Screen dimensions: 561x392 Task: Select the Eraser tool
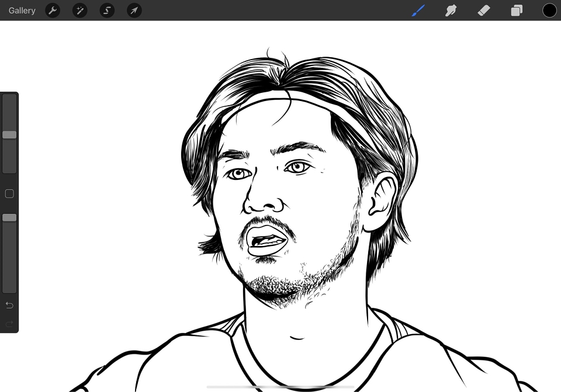click(484, 11)
